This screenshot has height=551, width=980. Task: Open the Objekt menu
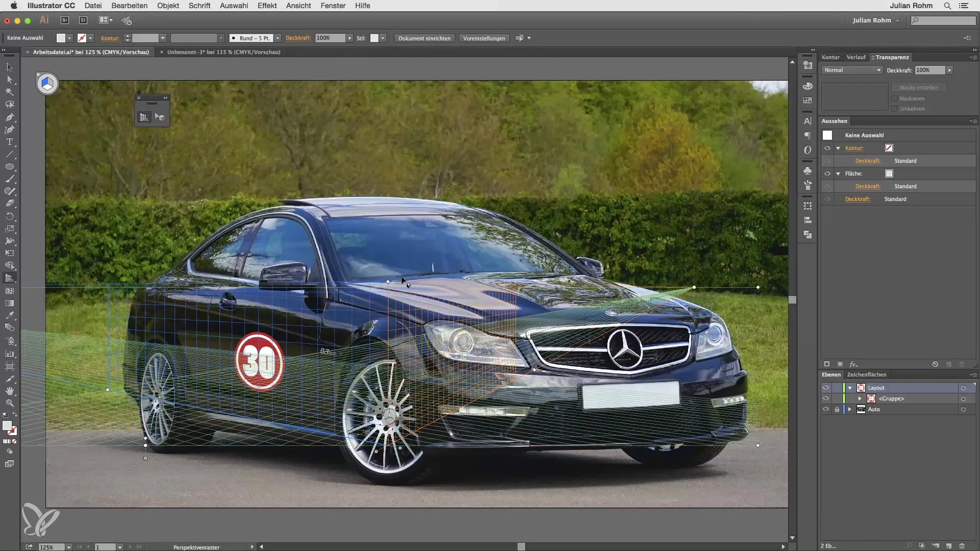(168, 6)
